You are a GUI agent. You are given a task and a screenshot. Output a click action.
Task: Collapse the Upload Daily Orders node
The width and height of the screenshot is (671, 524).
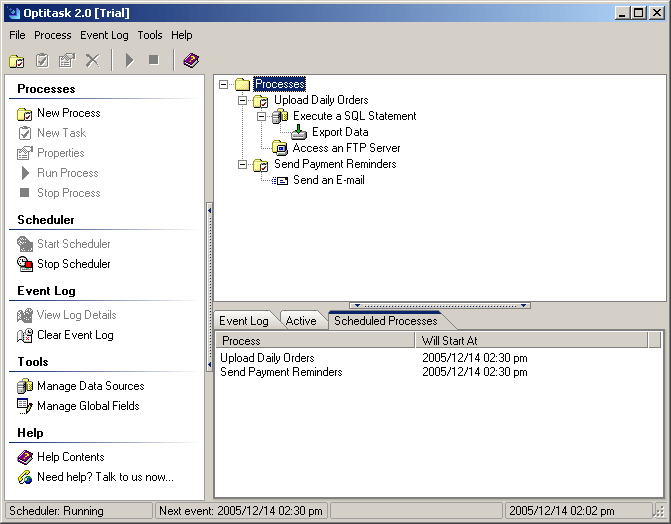click(242, 101)
